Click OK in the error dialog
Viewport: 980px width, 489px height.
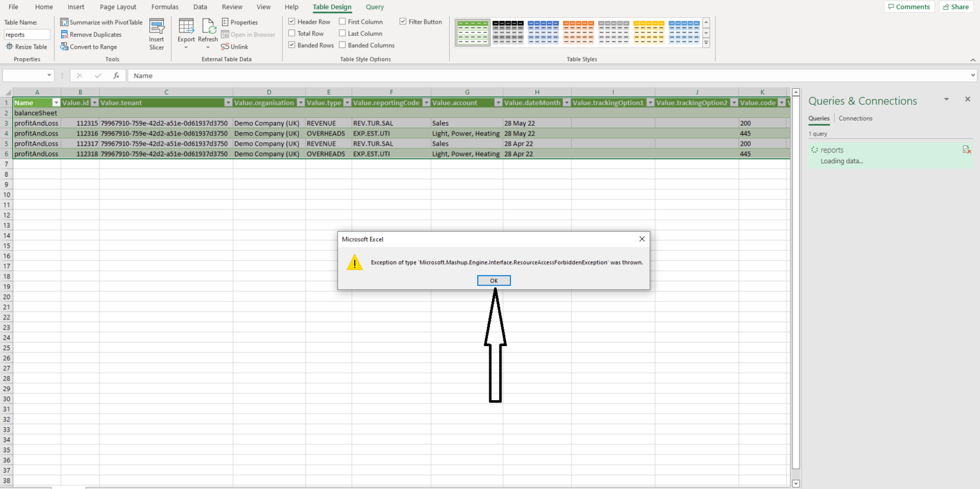494,281
